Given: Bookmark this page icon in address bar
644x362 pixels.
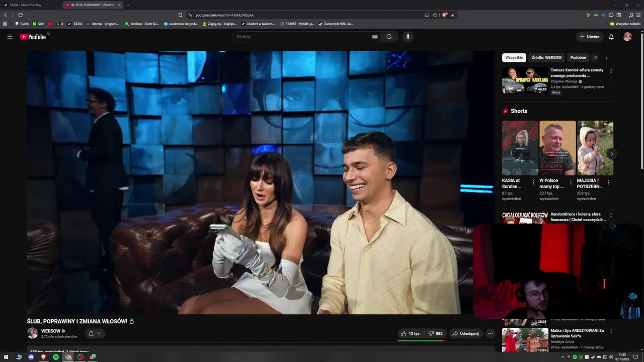Looking at the screenshot, I should click(180, 15).
